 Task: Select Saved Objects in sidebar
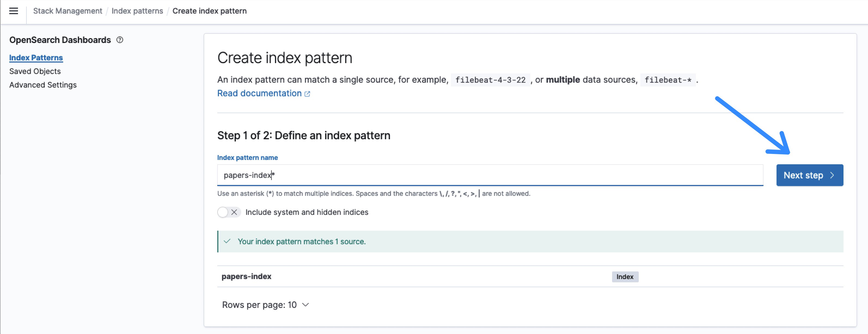point(34,71)
